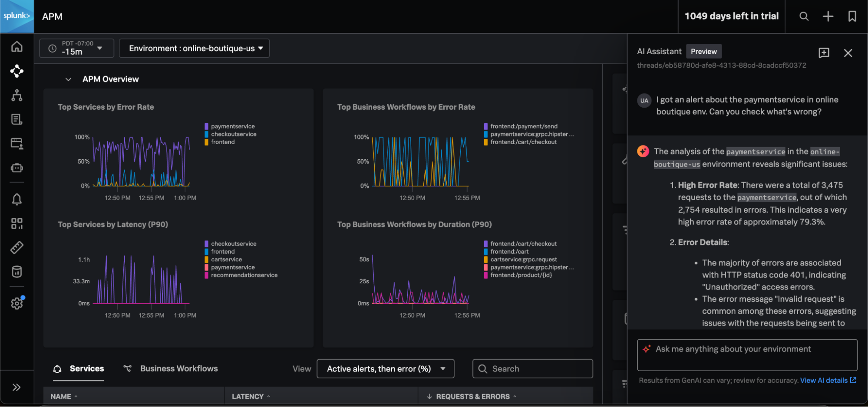Viewport: 868px width, 407px height.
Task: Click cartservice in Latency legend
Action: click(x=226, y=259)
